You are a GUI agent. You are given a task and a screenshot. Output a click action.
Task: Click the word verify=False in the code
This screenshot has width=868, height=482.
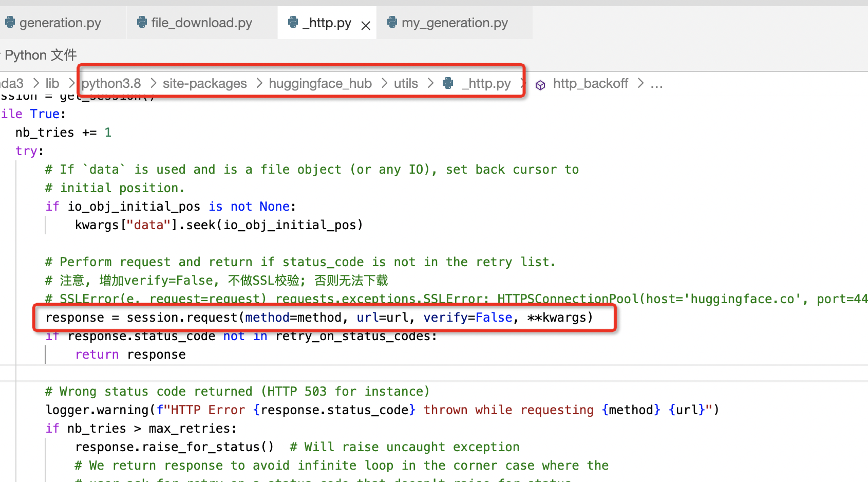[467, 317]
